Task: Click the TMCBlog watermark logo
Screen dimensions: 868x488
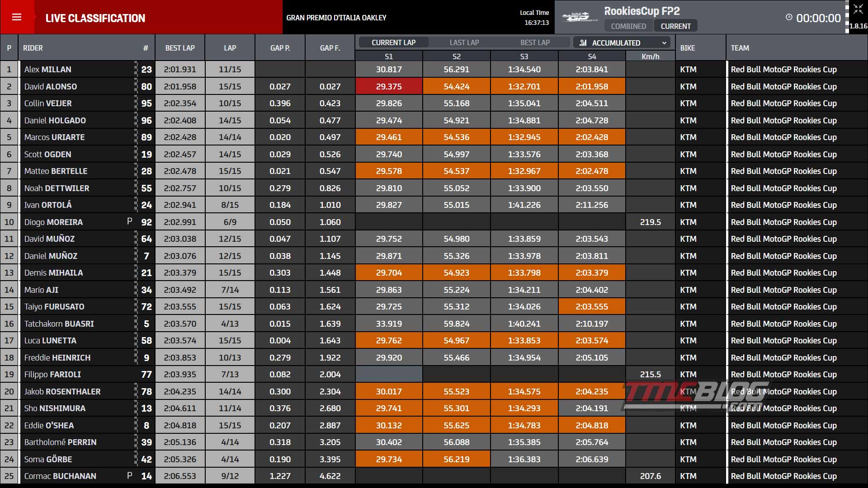Action: click(696, 396)
